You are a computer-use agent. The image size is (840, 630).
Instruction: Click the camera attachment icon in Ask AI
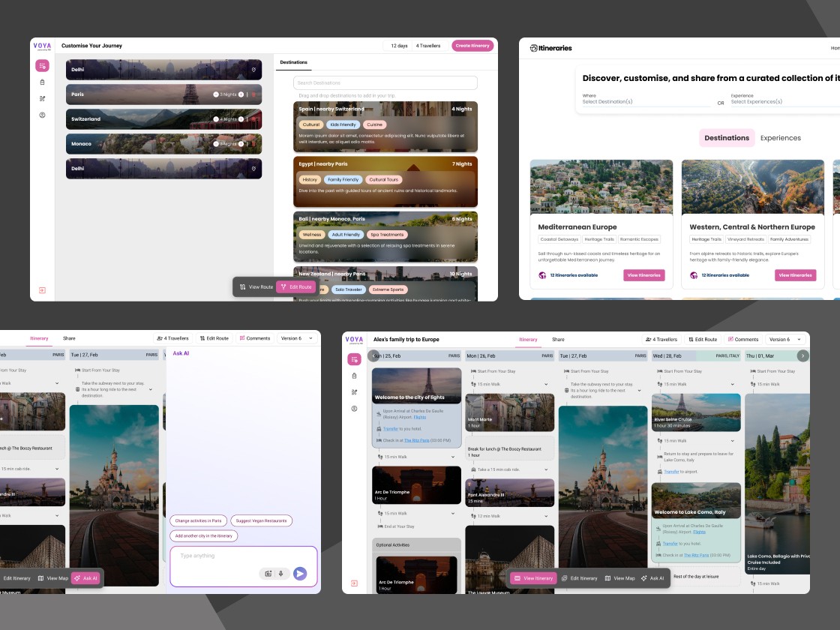268,574
